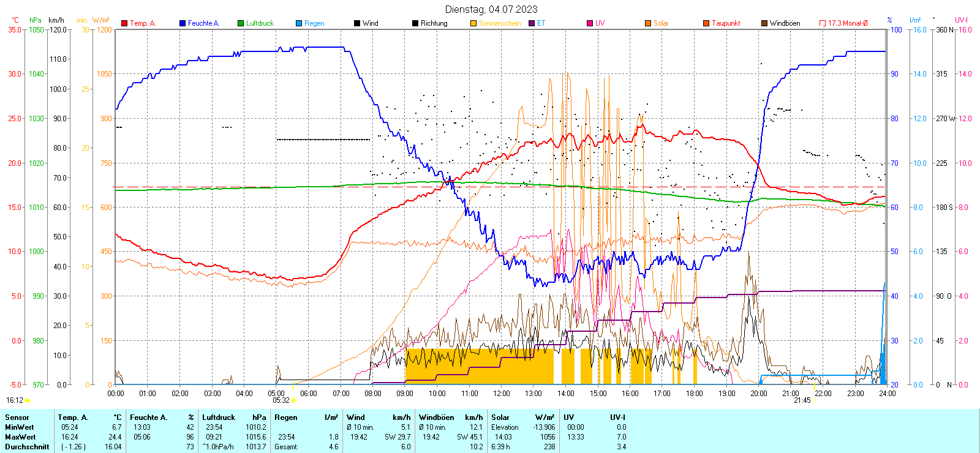The height and width of the screenshot is (453, 980).
Task: Click the 12:00 mark on time axis
Action: 502,394
